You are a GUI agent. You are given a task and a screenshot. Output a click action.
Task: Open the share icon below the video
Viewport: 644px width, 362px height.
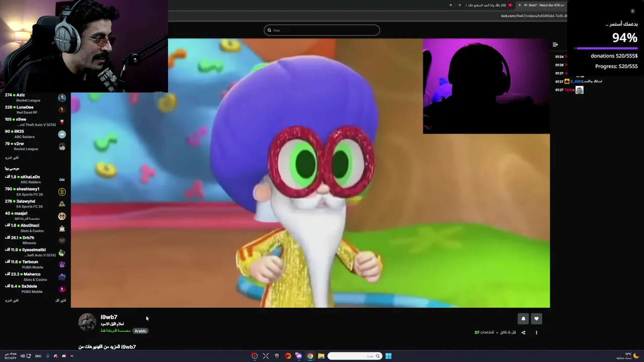click(x=523, y=332)
